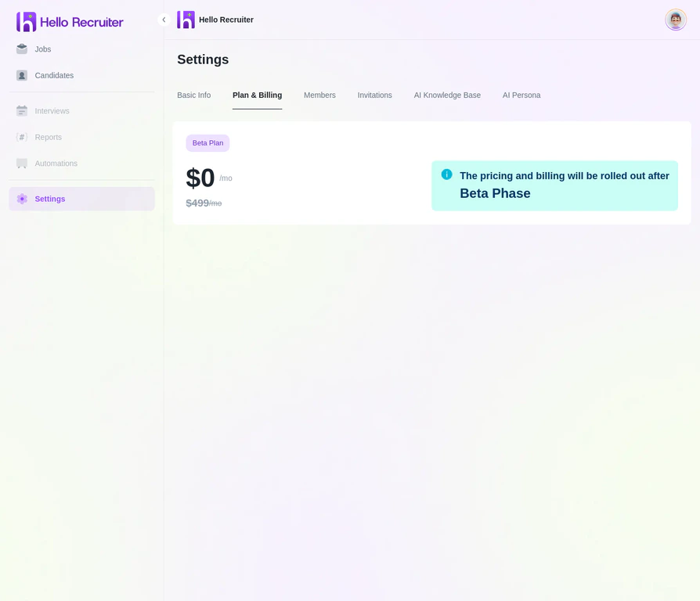
Task: Collapse the sidebar using the chevron
Action: (x=164, y=20)
